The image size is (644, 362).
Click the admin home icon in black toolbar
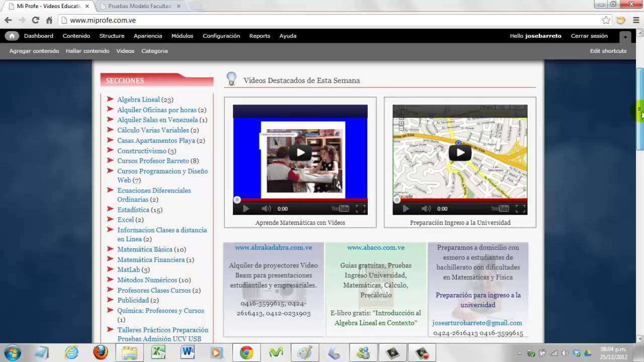12,36
